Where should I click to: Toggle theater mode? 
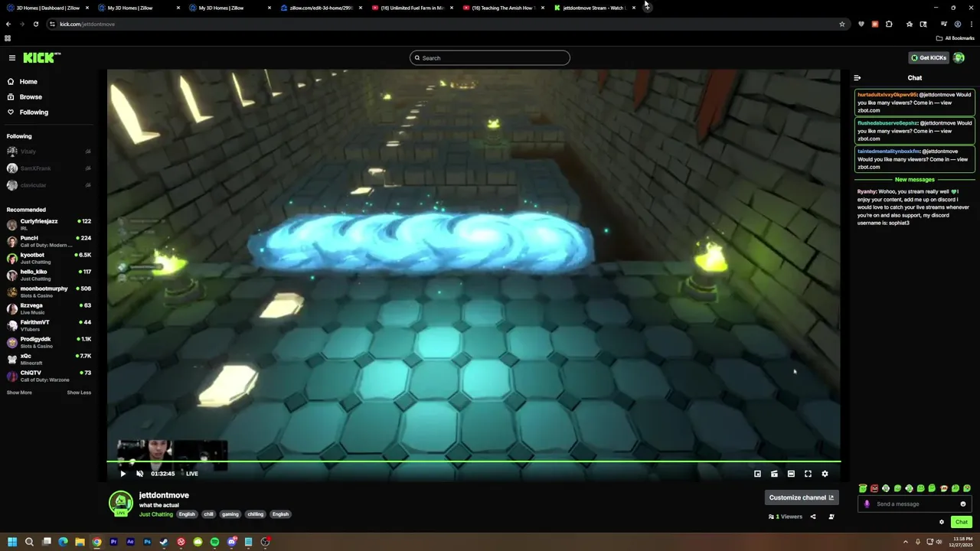[x=791, y=474]
